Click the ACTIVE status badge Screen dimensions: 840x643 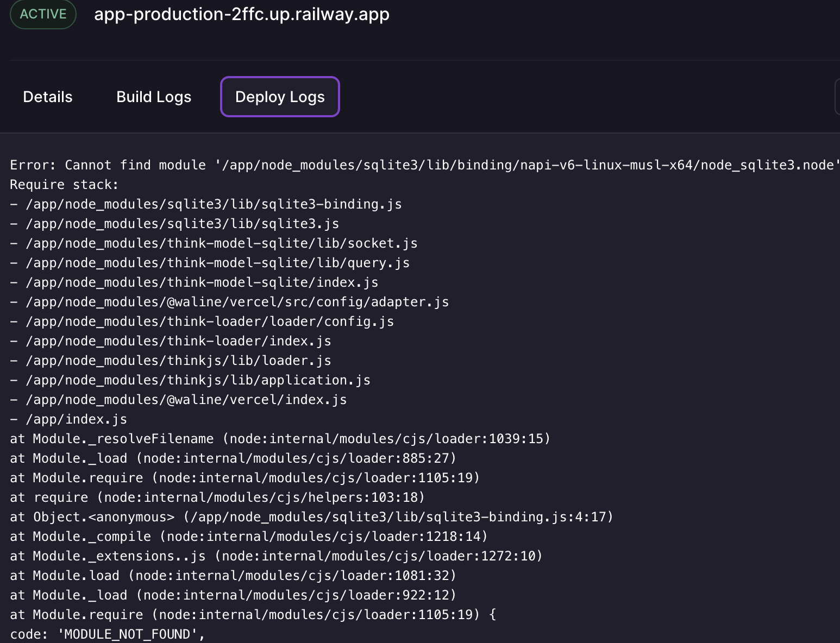43,14
